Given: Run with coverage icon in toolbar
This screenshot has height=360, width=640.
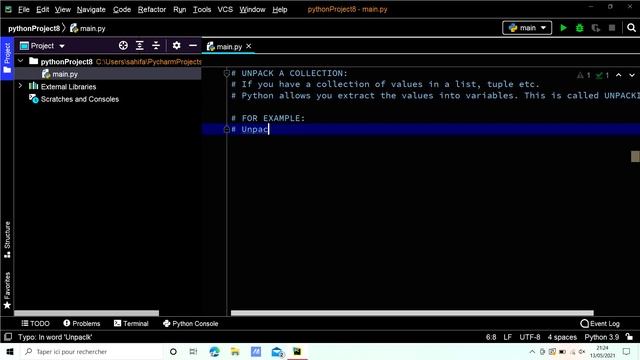Looking at the screenshot, I should (596, 28).
